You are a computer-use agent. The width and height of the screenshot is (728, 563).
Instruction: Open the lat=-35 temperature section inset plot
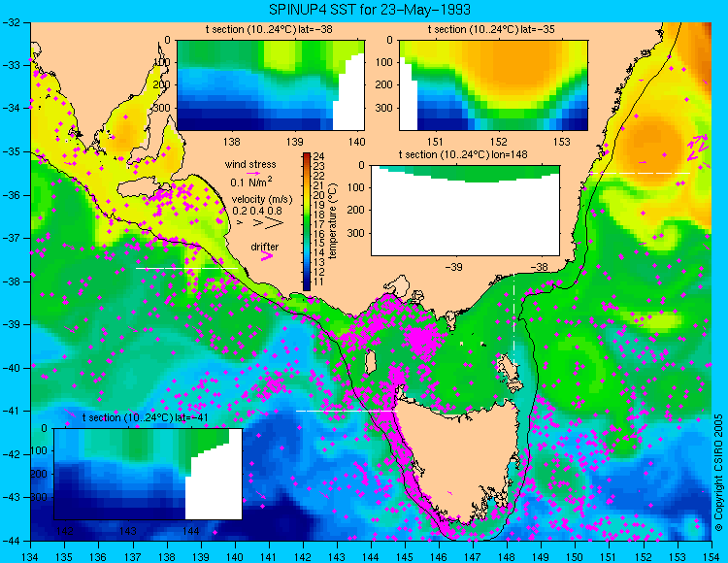point(493,85)
